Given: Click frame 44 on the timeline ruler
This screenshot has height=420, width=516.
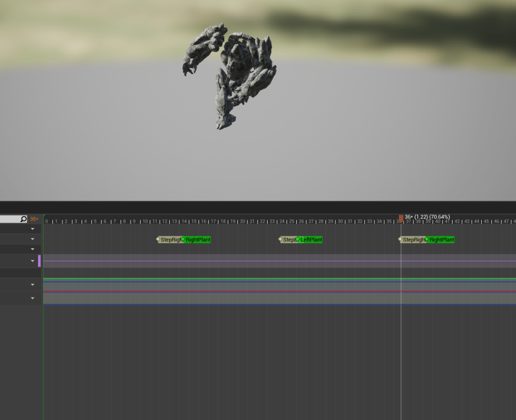Looking at the screenshot, I should coord(477,221).
